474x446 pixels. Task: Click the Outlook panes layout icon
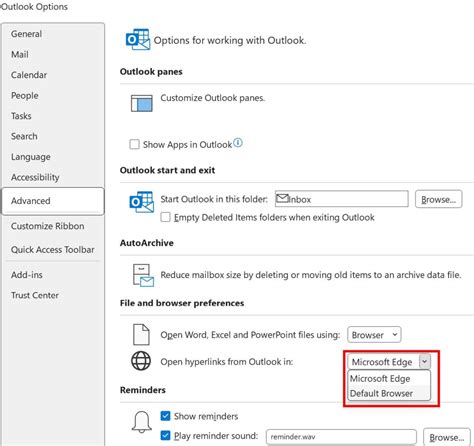point(142,103)
